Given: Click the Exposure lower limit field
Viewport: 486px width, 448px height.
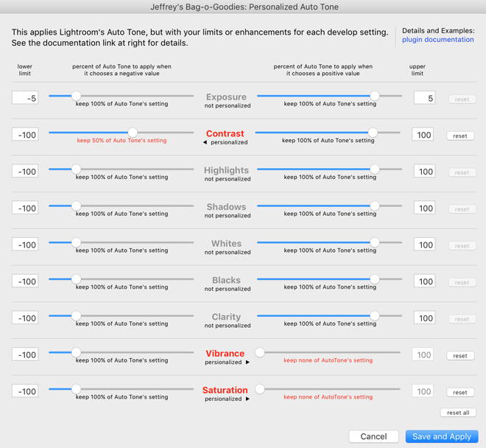Looking at the screenshot, I should tap(25, 98).
